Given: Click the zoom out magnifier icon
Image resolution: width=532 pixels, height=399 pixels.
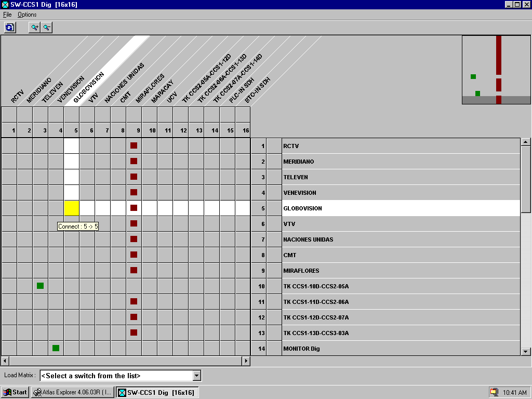Looking at the screenshot, I should (47, 28).
